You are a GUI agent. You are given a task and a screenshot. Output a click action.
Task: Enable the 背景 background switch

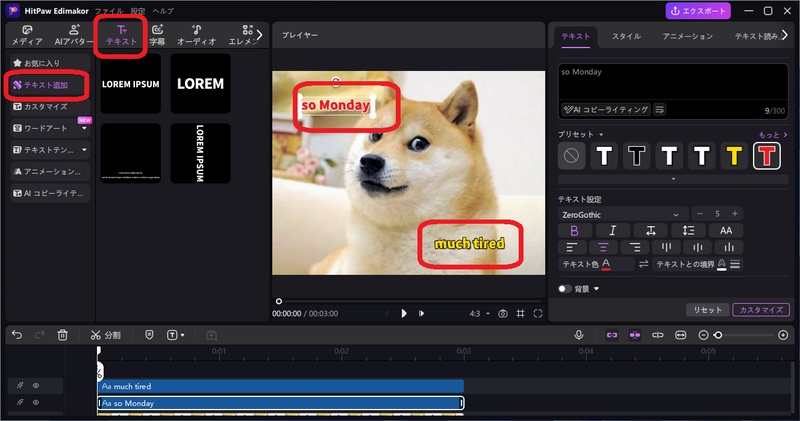564,289
